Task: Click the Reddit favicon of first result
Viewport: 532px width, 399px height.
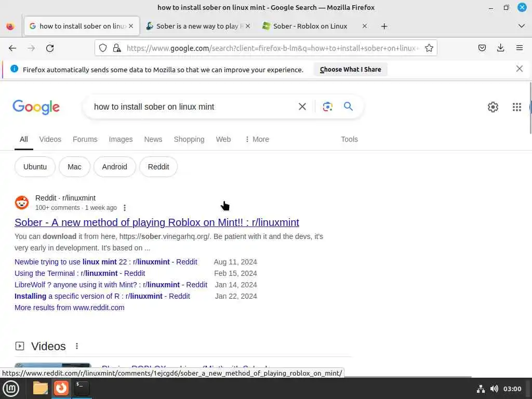Action: point(22,203)
